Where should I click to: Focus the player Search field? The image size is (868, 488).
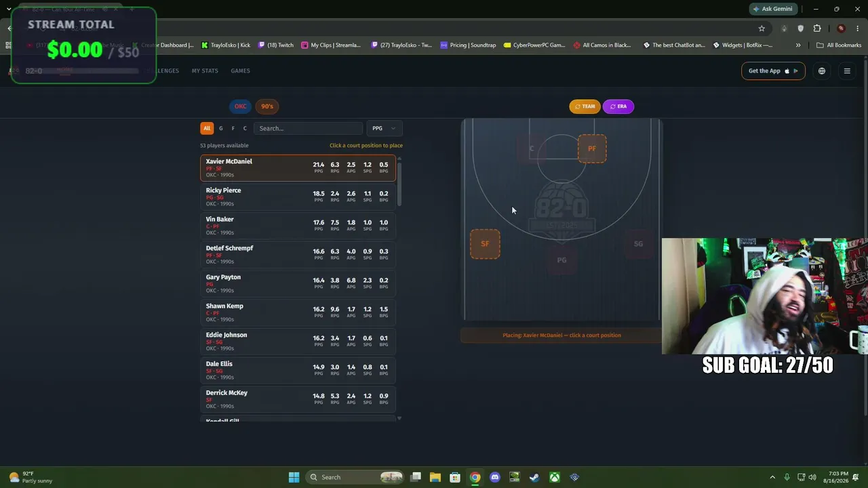tap(309, 128)
